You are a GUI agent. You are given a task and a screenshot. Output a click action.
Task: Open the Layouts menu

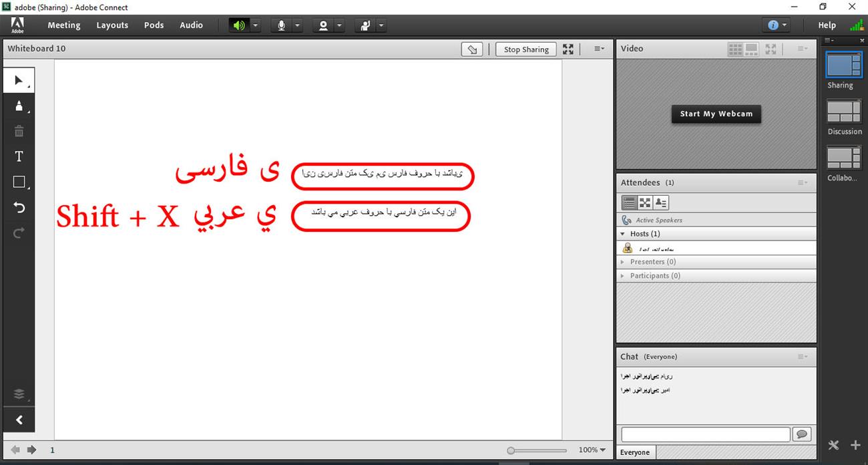[x=112, y=25]
